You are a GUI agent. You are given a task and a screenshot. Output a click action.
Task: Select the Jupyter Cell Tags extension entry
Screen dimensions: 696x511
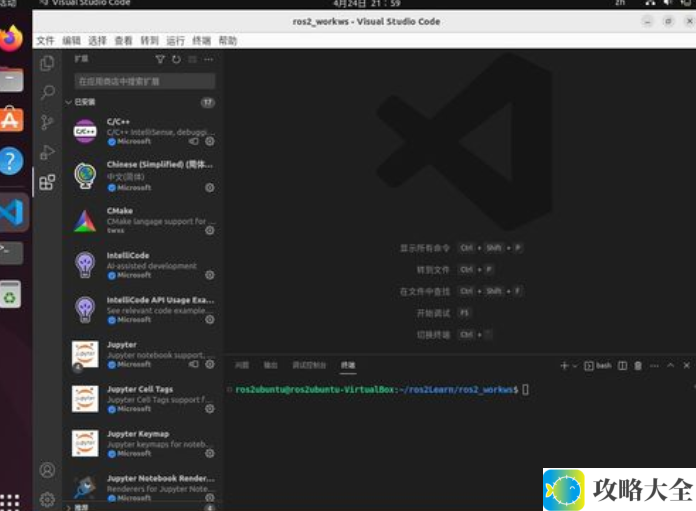[141, 399]
